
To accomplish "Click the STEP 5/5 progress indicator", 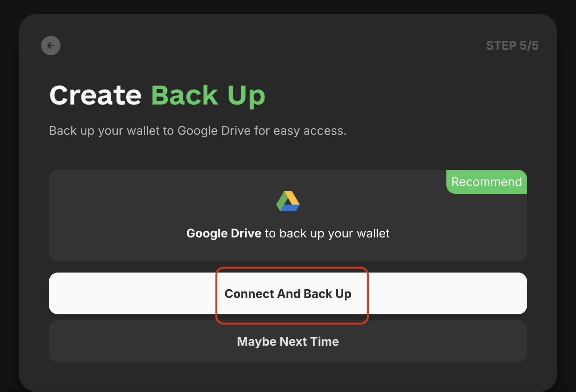I will point(512,46).
